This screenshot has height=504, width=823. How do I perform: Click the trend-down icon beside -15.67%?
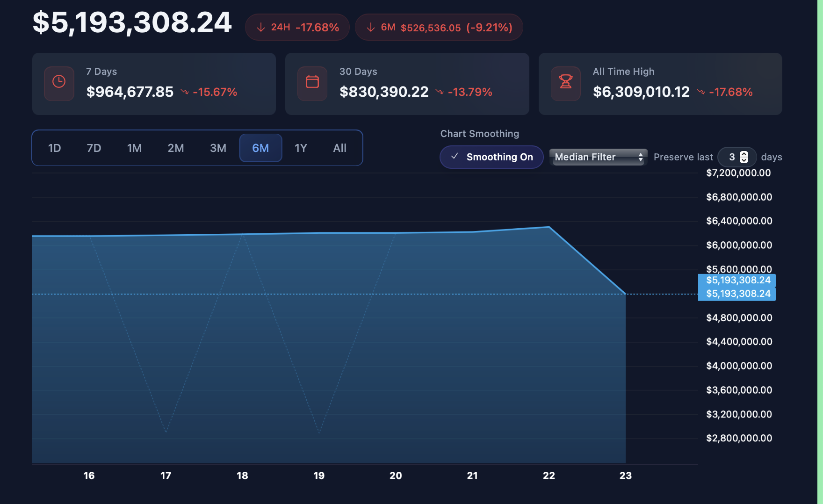(x=185, y=92)
